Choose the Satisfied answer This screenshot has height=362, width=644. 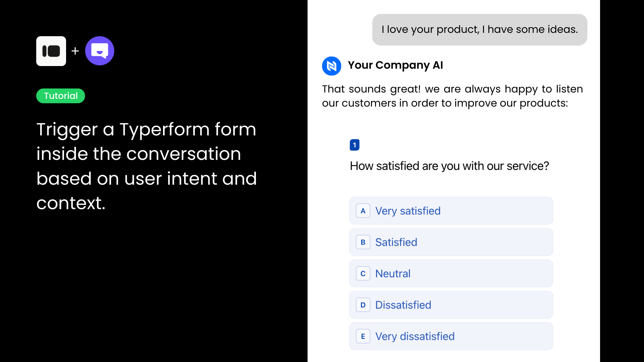(x=451, y=242)
